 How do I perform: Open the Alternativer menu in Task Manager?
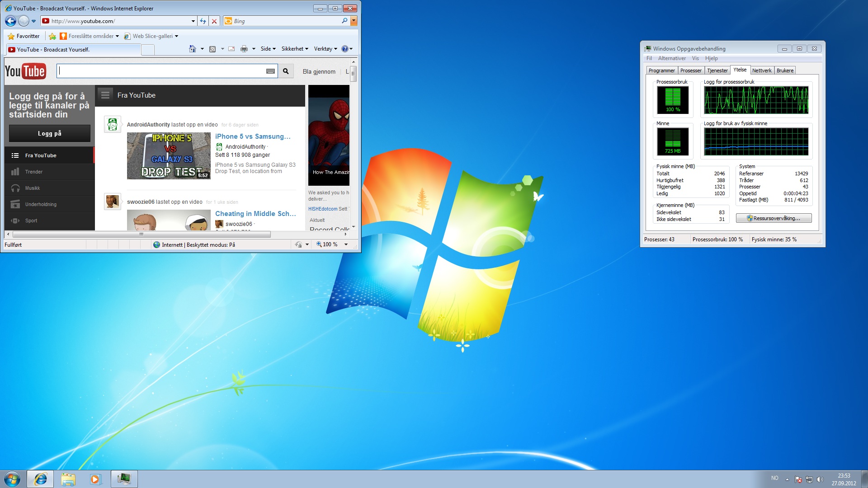(672, 58)
